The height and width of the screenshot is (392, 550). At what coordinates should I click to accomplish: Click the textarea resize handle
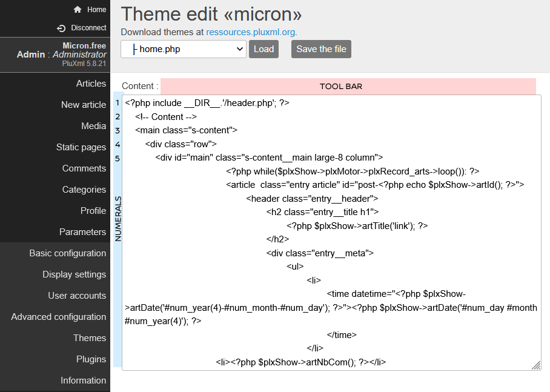(x=536, y=365)
